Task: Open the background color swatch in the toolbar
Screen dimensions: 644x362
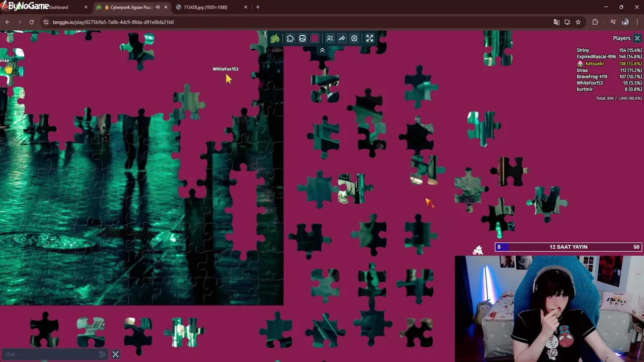Action: coord(315,38)
